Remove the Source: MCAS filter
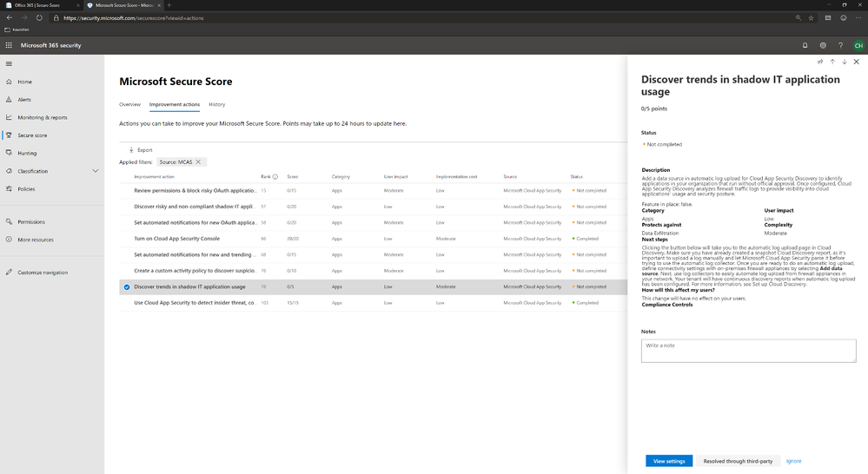Screen dimensions: 868x474 [198, 162]
